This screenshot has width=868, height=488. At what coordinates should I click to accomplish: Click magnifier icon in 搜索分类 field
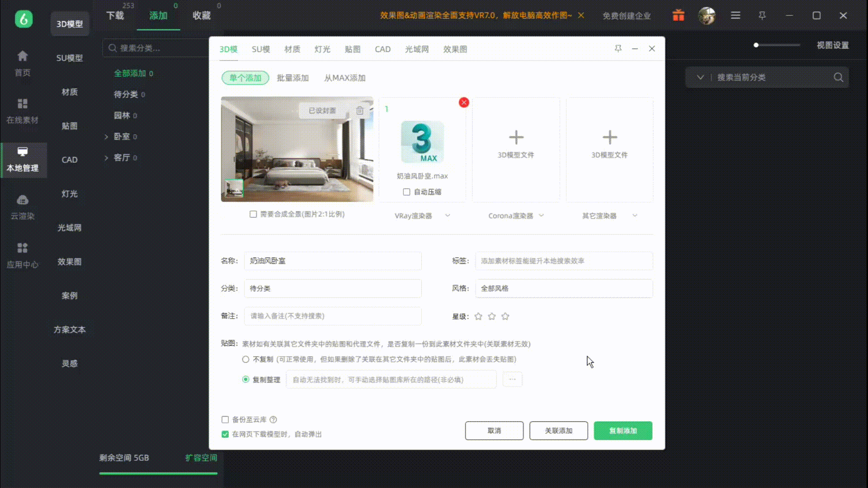click(x=113, y=48)
